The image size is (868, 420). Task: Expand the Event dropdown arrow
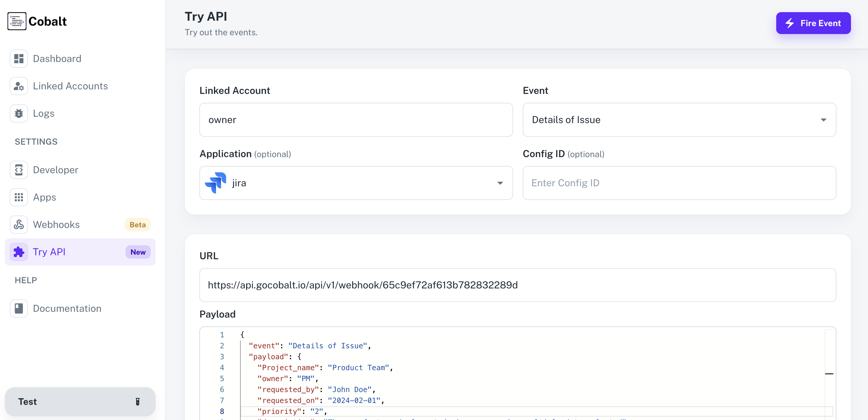(x=823, y=120)
